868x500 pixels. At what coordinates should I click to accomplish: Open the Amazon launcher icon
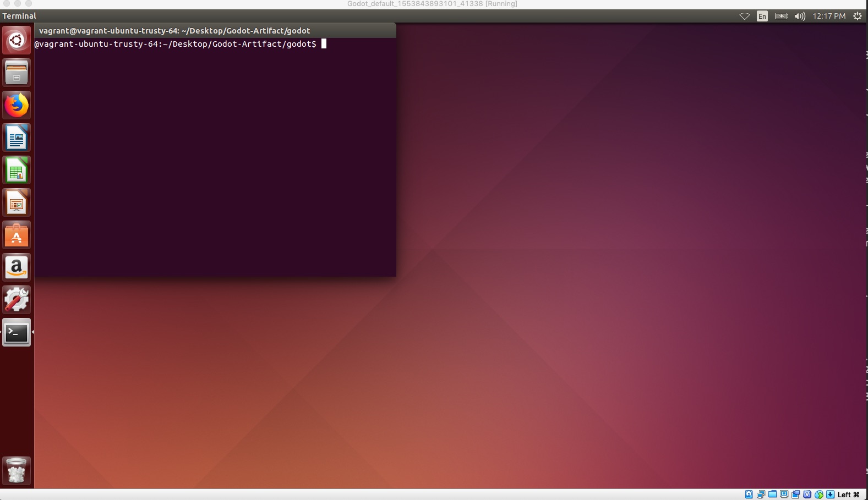17,267
